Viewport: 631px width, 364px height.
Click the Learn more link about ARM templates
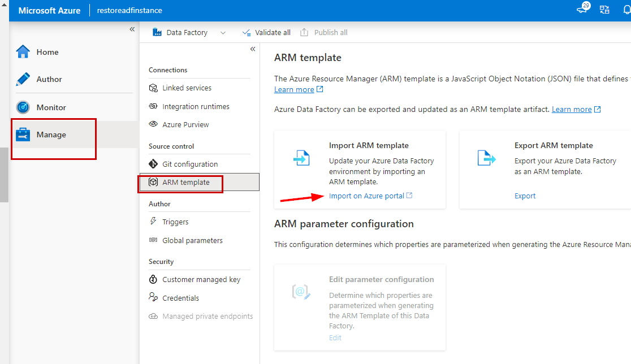click(295, 89)
